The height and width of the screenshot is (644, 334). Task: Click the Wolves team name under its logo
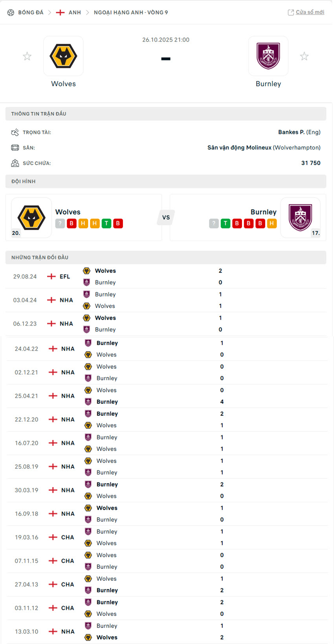point(63,83)
